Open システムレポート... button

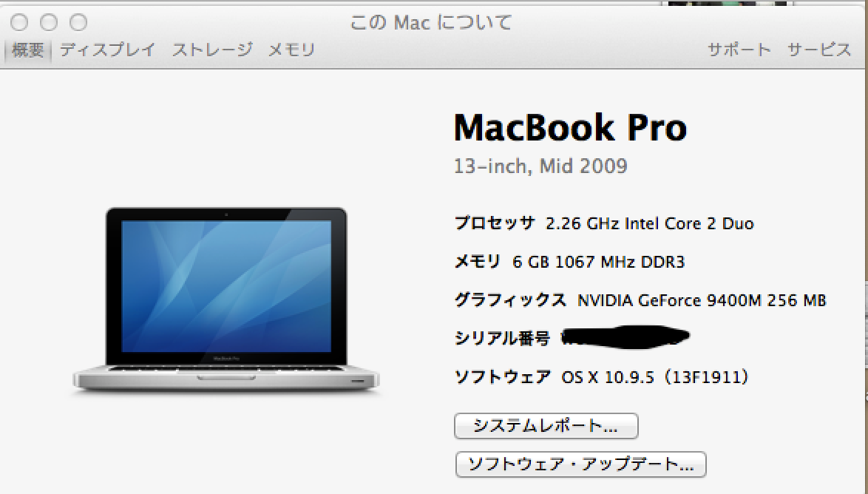pos(546,426)
